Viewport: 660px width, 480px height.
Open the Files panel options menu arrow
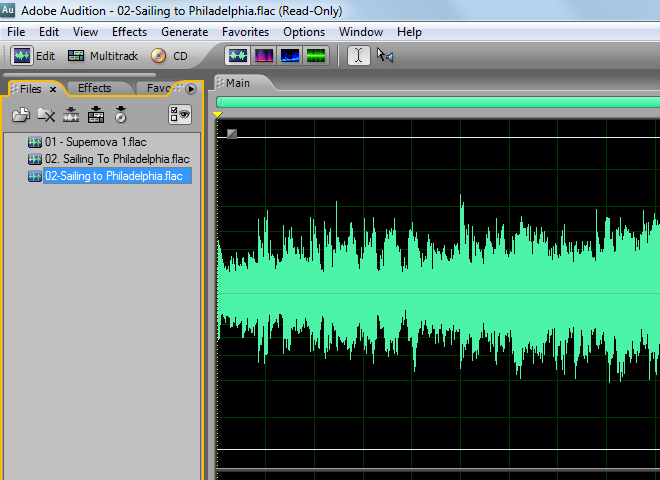point(191,89)
